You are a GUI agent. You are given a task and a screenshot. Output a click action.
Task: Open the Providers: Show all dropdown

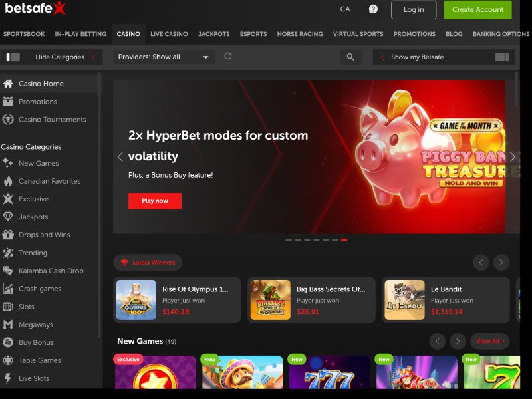coord(164,57)
